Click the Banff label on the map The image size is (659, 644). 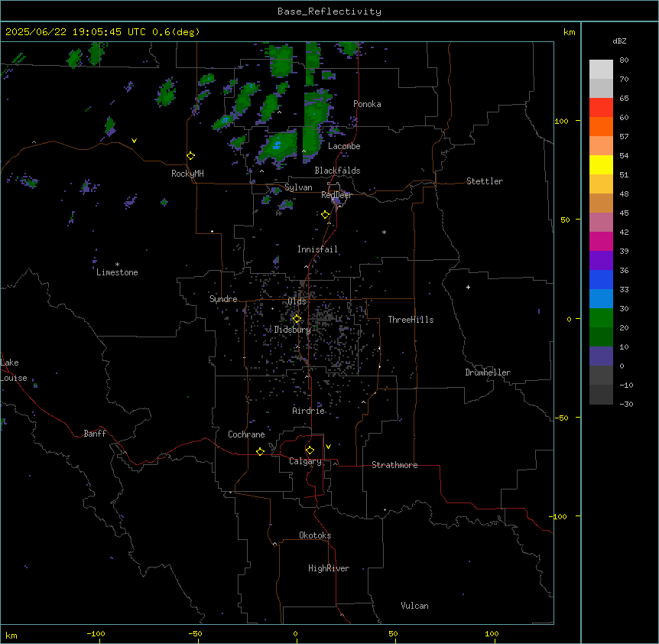95,434
